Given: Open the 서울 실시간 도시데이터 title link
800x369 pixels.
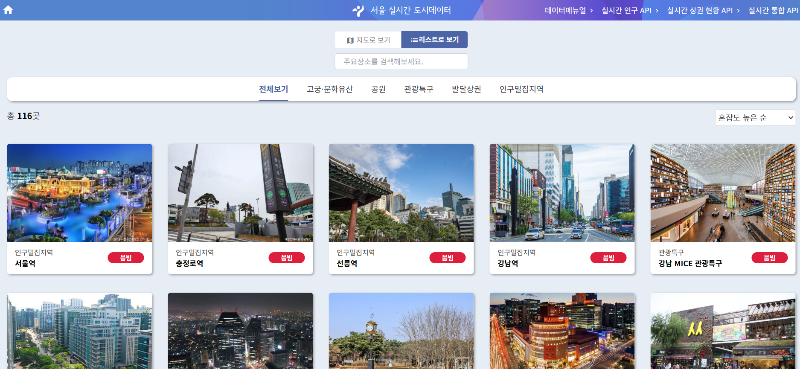Looking at the screenshot, I should pos(410,10).
